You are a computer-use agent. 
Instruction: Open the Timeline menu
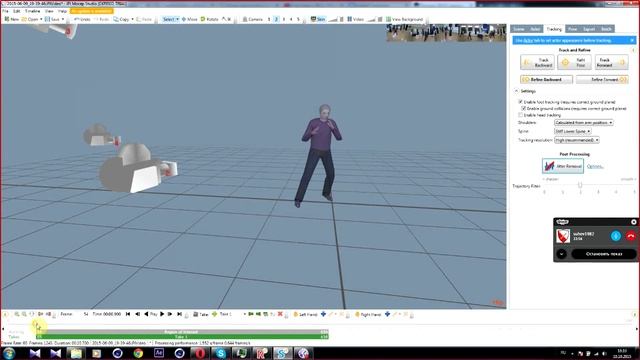click(33, 11)
